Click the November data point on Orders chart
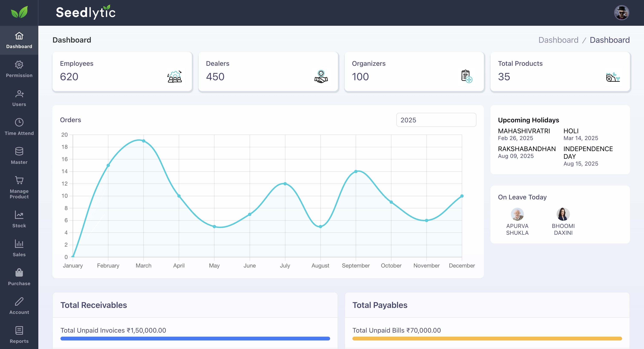Viewport: 644px width, 349px height. 427,220
